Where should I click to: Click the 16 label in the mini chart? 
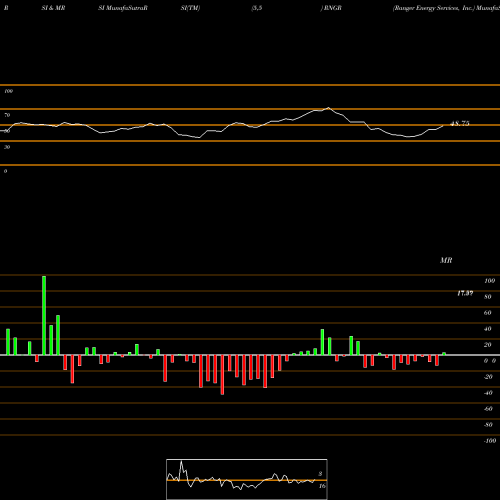tap(322, 486)
